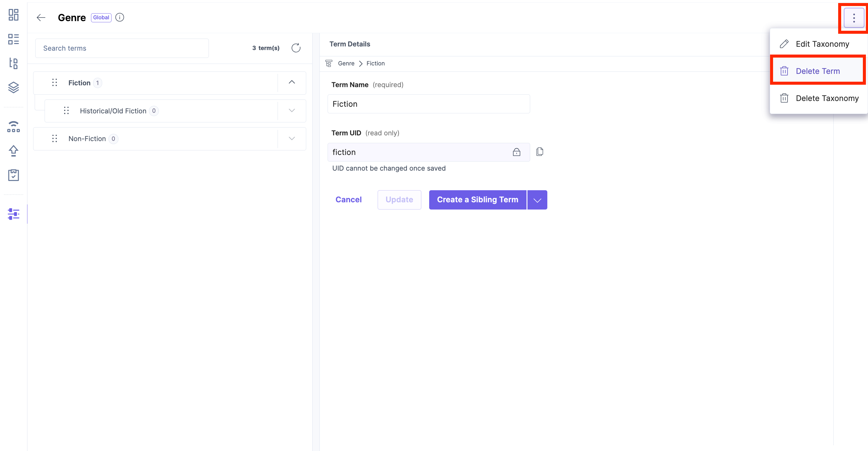Open the Publish Queue icon in sidebar
Image resolution: width=868 pixels, height=451 pixels.
click(x=14, y=126)
